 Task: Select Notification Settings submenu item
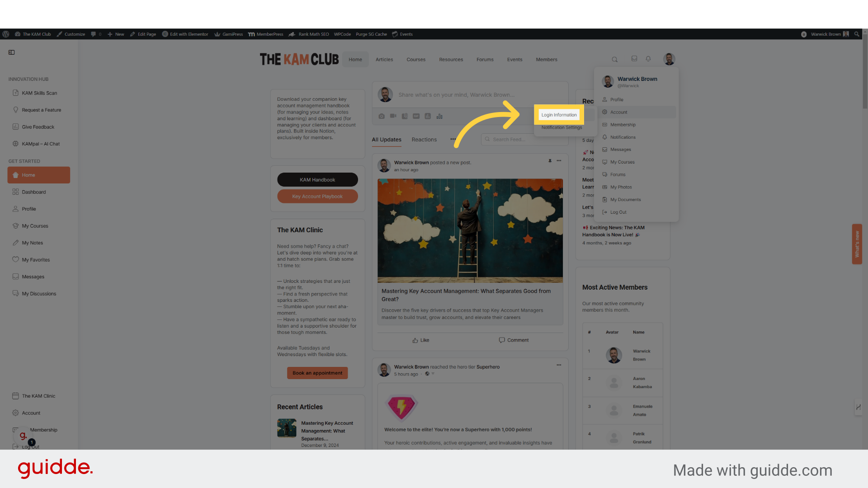(561, 127)
